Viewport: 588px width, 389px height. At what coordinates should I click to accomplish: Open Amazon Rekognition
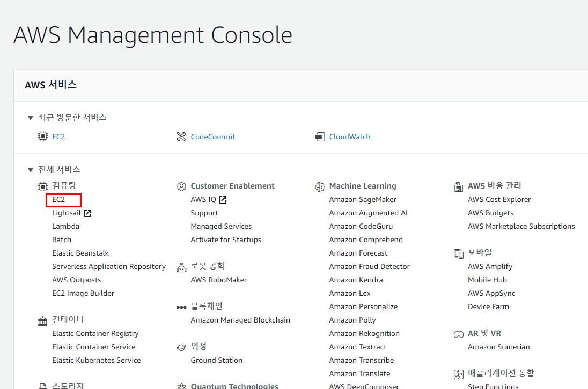(364, 334)
